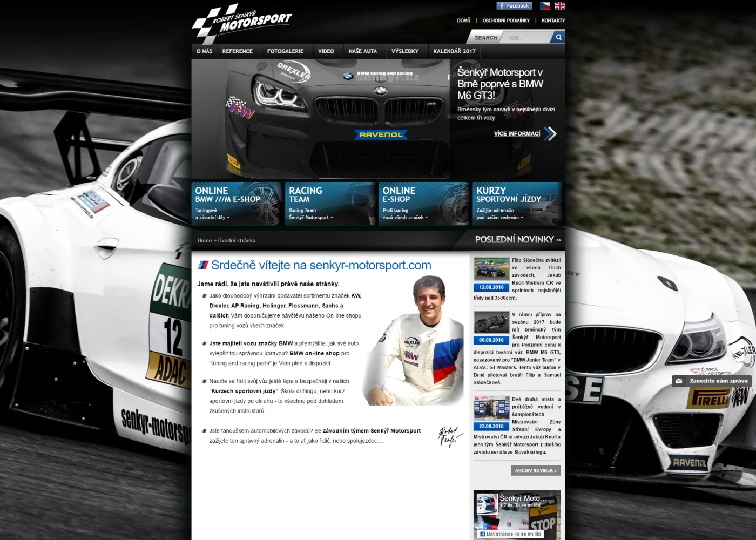The width and height of the screenshot is (756, 540).
Task: Open the NAŠE AUTA menu item
Action: coord(363,51)
